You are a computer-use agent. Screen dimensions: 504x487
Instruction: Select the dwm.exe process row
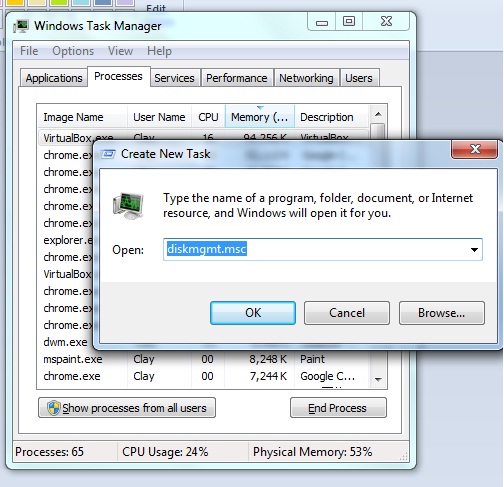pyautogui.click(x=65, y=342)
